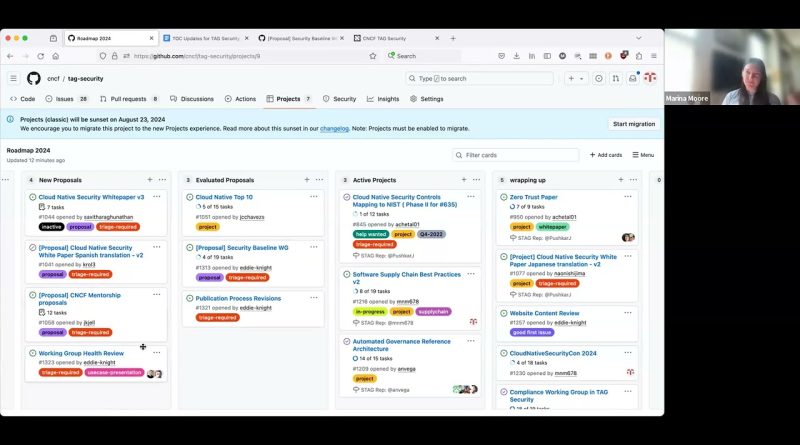Open Software Supply Chain Best Practices v2 card
Viewport: 800px width, 445px height.
pos(406,278)
